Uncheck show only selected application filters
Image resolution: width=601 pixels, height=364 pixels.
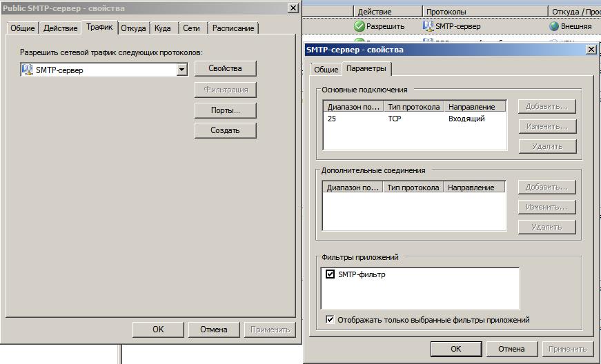pyautogui.click(x=330, y=320)
